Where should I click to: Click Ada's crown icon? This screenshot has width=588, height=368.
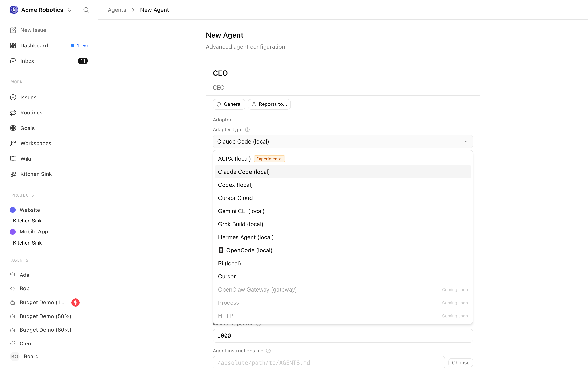point(13,275)
